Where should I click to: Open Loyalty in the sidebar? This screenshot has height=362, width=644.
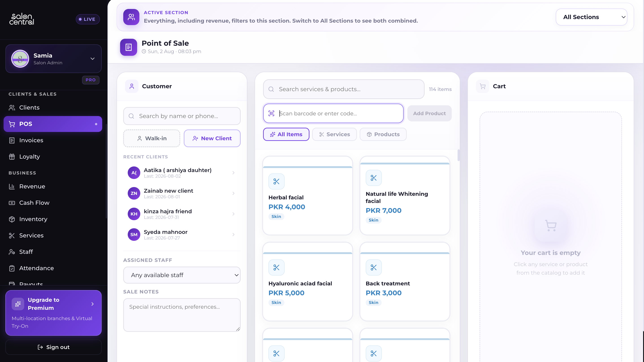(53, 157)
